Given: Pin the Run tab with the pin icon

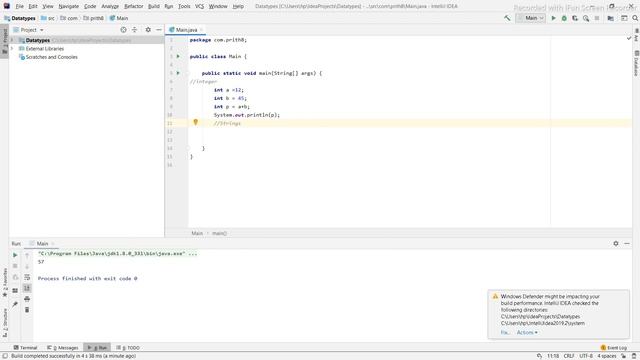Looking at the screenshot, I should [15, 304].
